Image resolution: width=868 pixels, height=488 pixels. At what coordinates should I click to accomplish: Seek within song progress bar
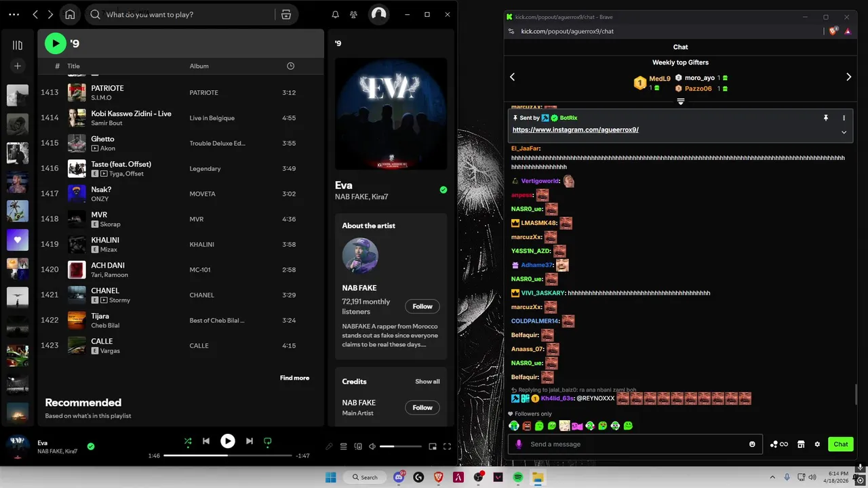(x=228, y=455)
